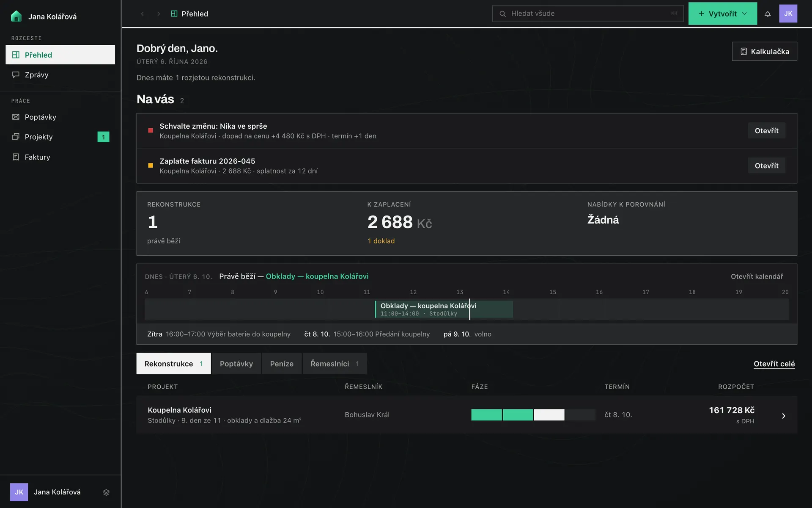Click project name Koupelna Kolářovi

pyautogui.click(x=179, y=410)
